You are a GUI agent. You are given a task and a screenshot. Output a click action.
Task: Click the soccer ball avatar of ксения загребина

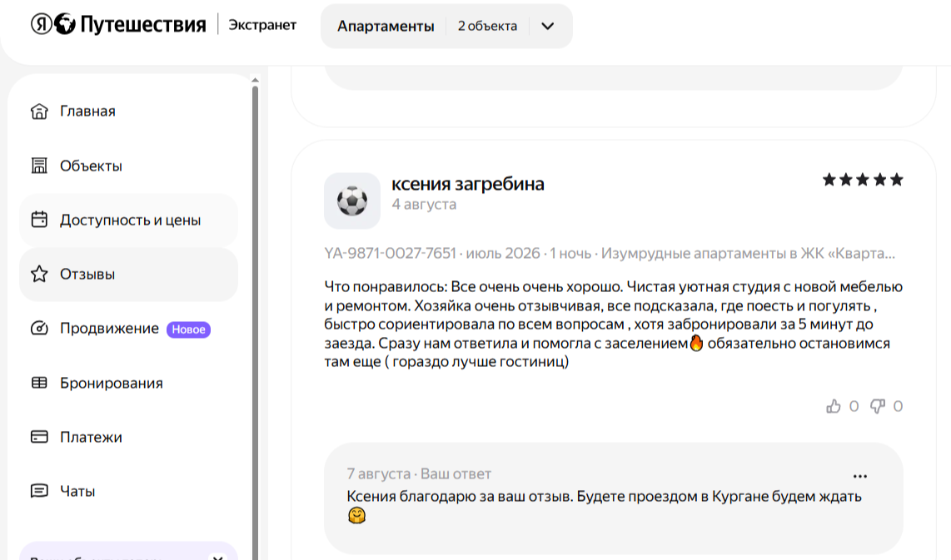pyautogui.click(x=352, y=201)
